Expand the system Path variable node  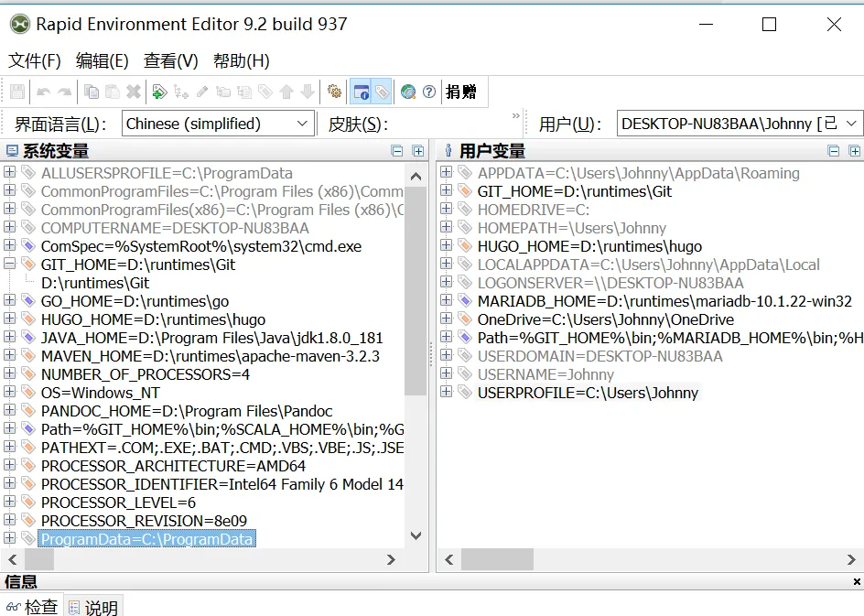tap(9, 428)
